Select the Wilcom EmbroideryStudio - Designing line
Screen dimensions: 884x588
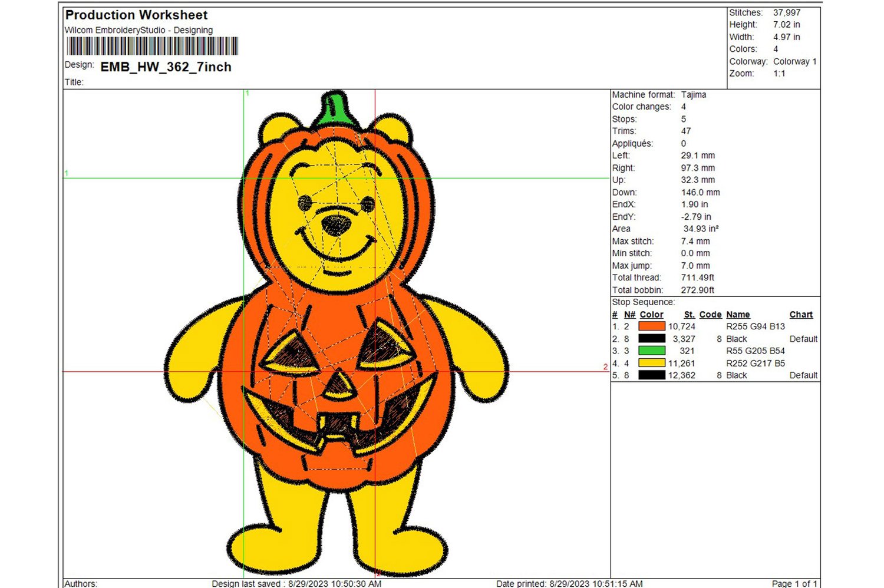coord(138,30)
